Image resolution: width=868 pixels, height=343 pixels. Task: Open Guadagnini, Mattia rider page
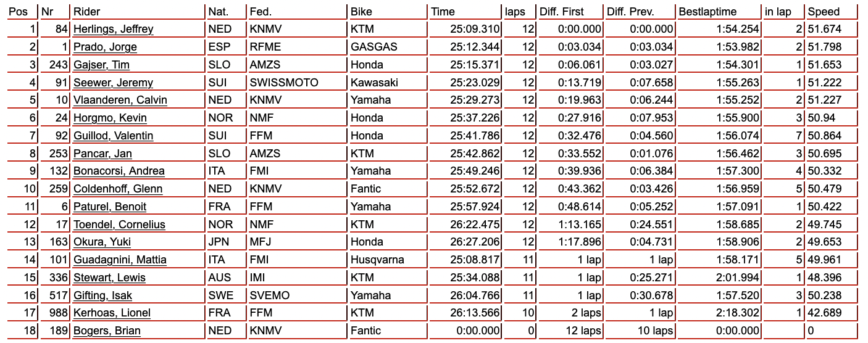pyautogui.click(x=120, y=260)
